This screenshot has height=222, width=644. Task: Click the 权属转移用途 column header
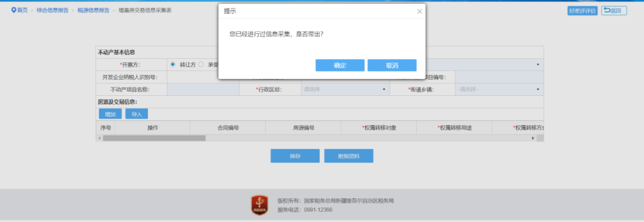(x=454, y=128)
